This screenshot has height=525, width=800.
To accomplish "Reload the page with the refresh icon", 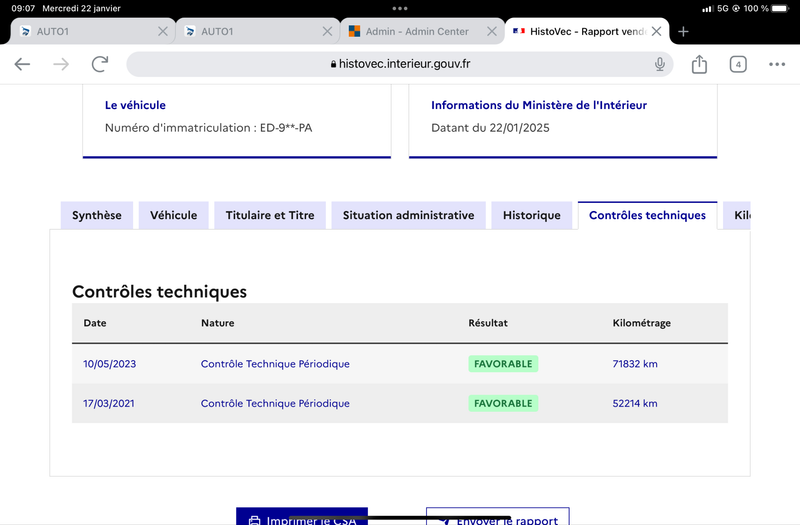I will click(x=100, y=64).
